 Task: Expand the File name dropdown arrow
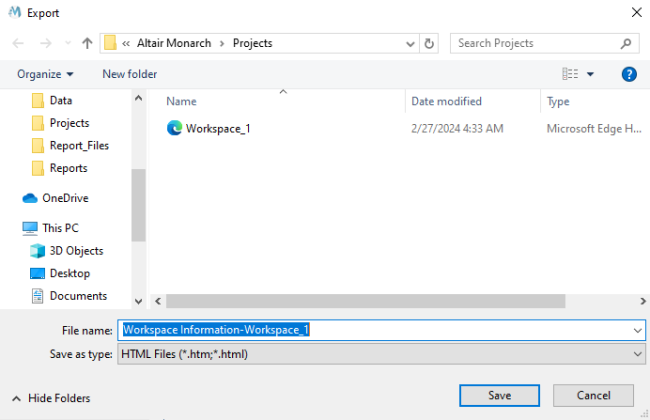click(637, 330)
